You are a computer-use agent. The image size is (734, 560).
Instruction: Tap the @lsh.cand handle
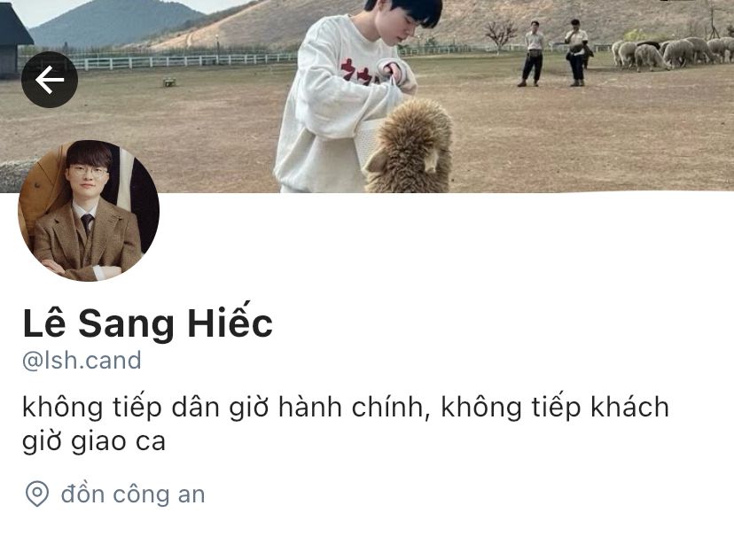(82, 361)
